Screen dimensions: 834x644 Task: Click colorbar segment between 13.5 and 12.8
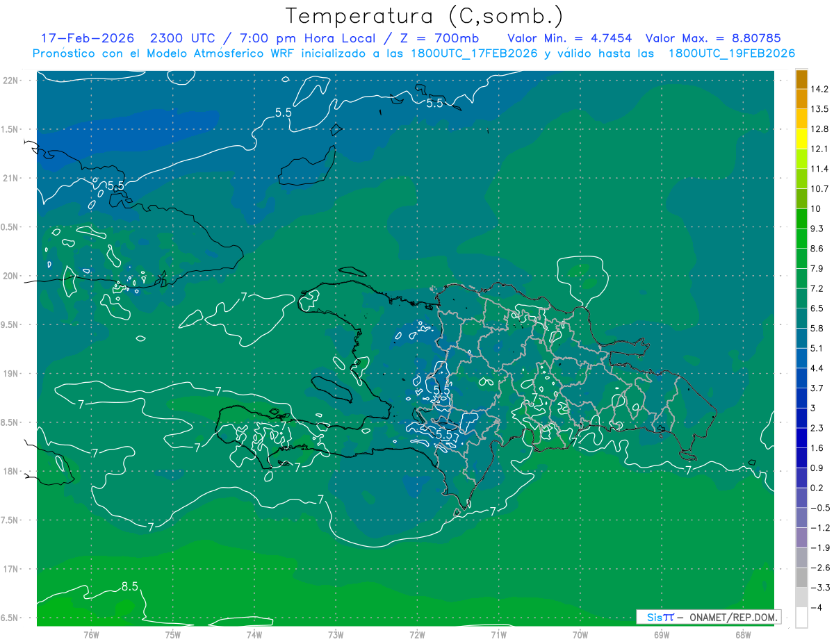pos(801,119)
